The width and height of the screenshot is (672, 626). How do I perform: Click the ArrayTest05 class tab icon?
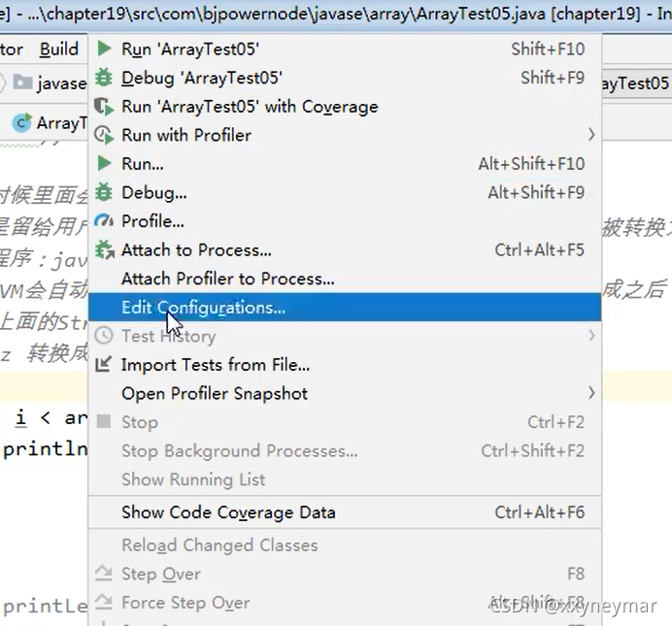22,123
